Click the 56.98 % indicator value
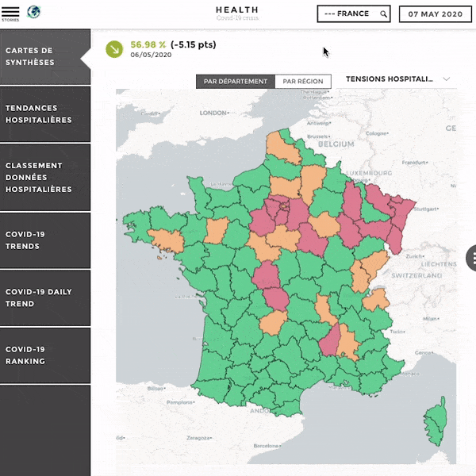The image size is (476, 476). pos(148,45)
